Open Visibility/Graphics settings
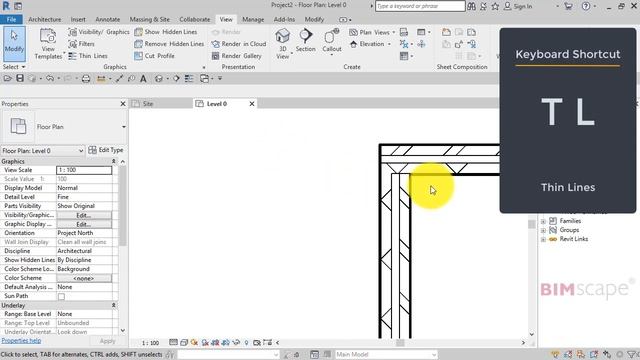Viewport: 640px width, 360px height. pos(99,32)
